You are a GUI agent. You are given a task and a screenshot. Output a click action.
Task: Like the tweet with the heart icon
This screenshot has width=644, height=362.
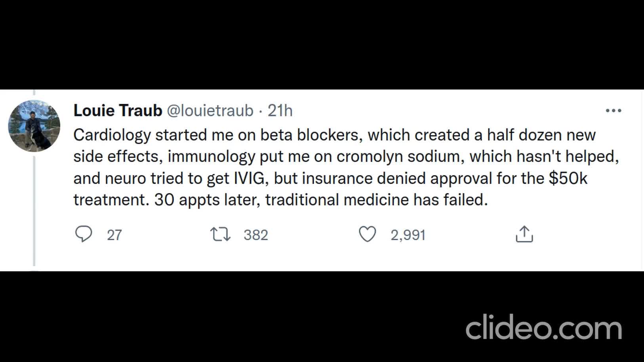(x=367, y=234)
